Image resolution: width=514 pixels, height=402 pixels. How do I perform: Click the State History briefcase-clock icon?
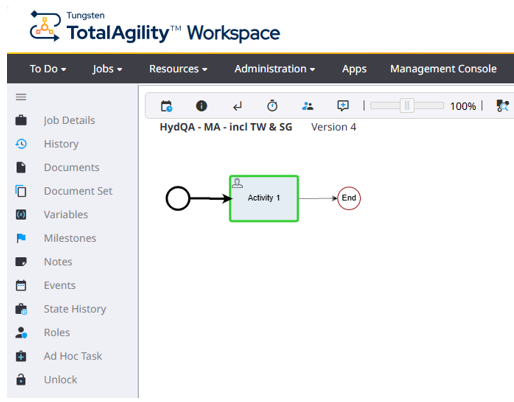21,309
